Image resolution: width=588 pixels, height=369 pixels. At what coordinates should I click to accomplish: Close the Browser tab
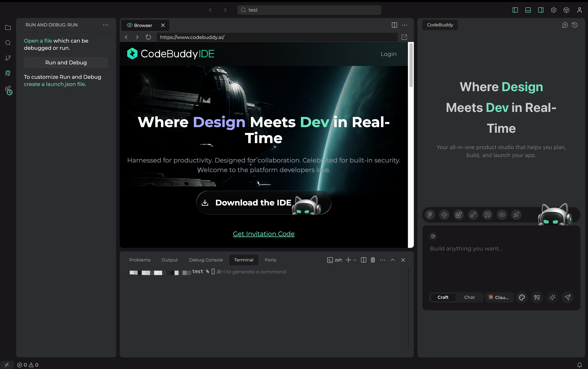click(163, 25)
